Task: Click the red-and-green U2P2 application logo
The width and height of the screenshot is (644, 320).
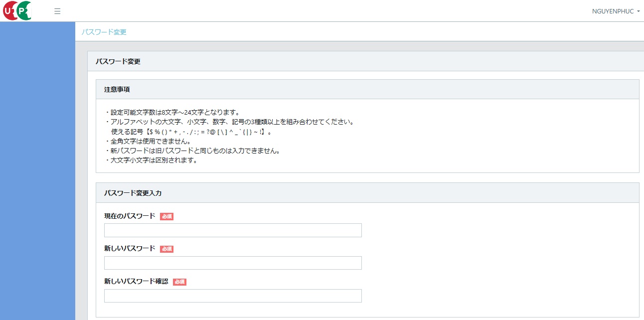Action: 17,10
